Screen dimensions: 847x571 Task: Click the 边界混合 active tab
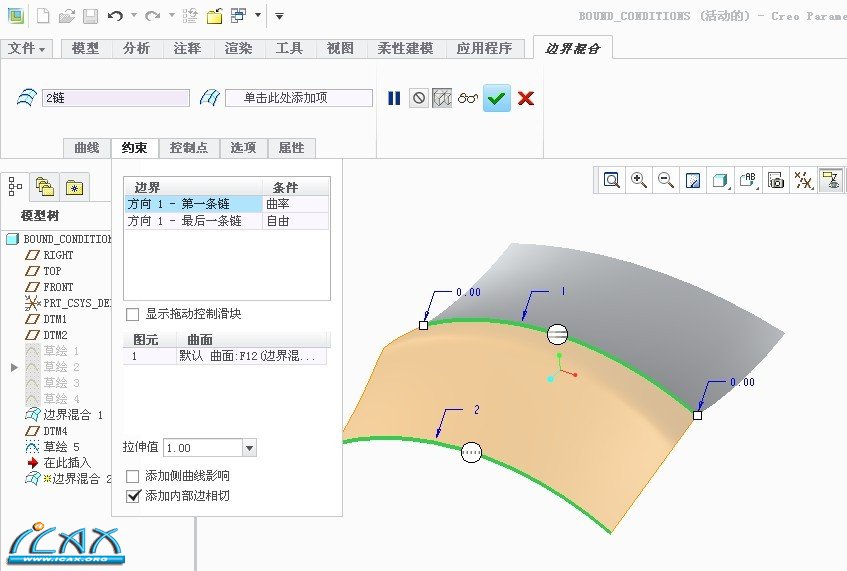click(x=572, y=49)
